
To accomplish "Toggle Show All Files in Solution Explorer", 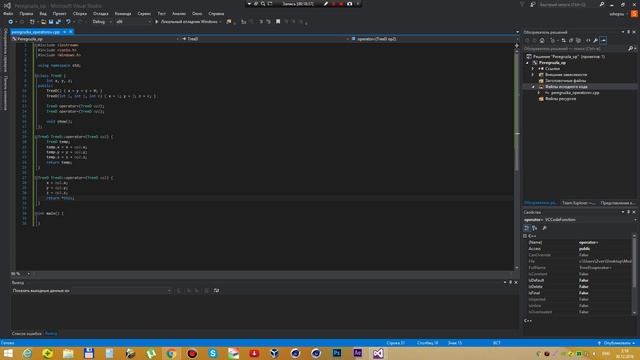I will click(x=578, y=40).
